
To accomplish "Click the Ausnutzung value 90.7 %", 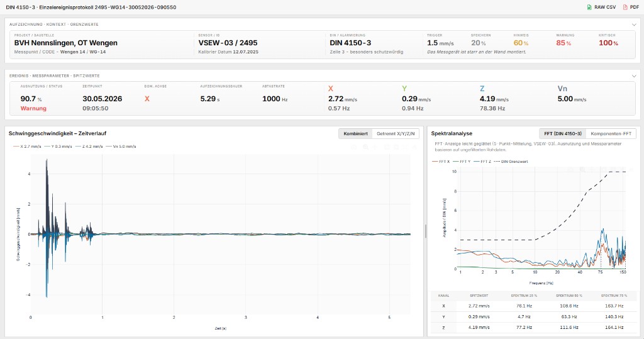I will [x=31, y=99].
